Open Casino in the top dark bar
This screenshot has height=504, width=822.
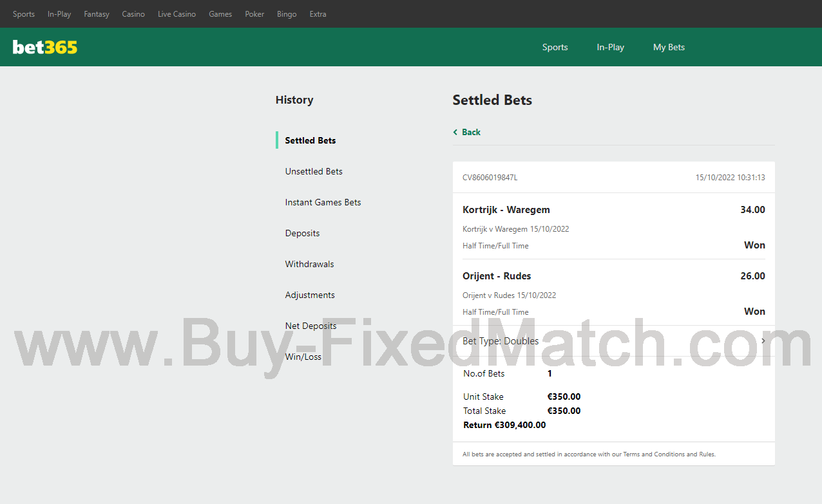(133, 14)
